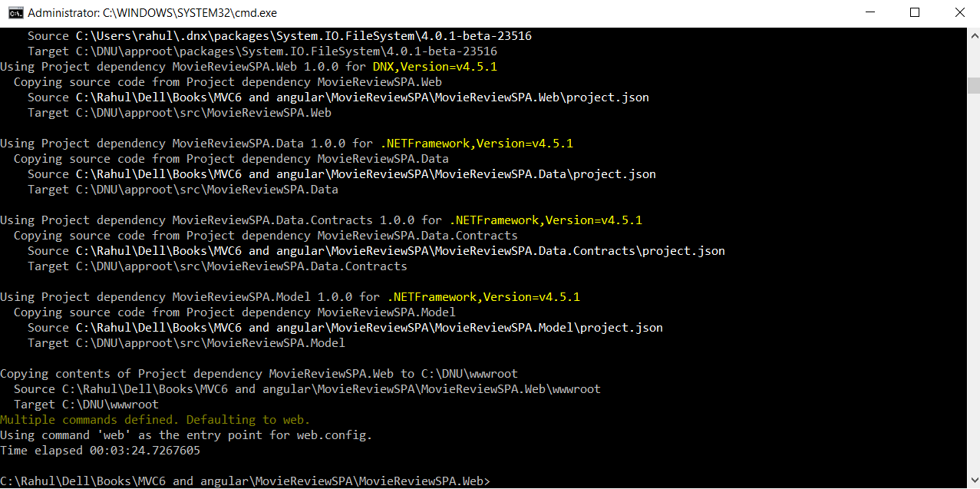Click 'Target C:\DNU\approot\src\MovieReviewSPA.Data' line
The width and height of the screenshot is (980, 489).
tap(183, 190)
